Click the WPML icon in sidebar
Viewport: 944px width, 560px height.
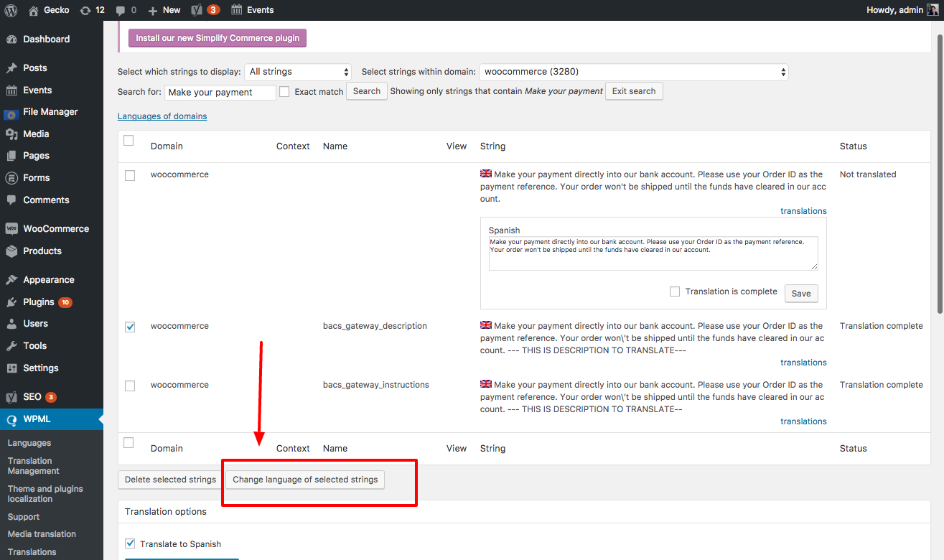point(11,420)
